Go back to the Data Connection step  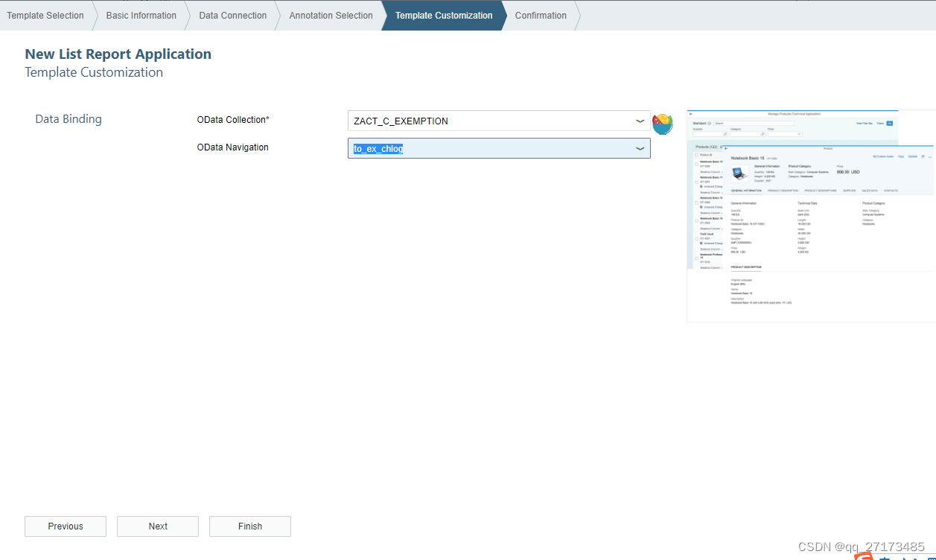tap(232, 15)
